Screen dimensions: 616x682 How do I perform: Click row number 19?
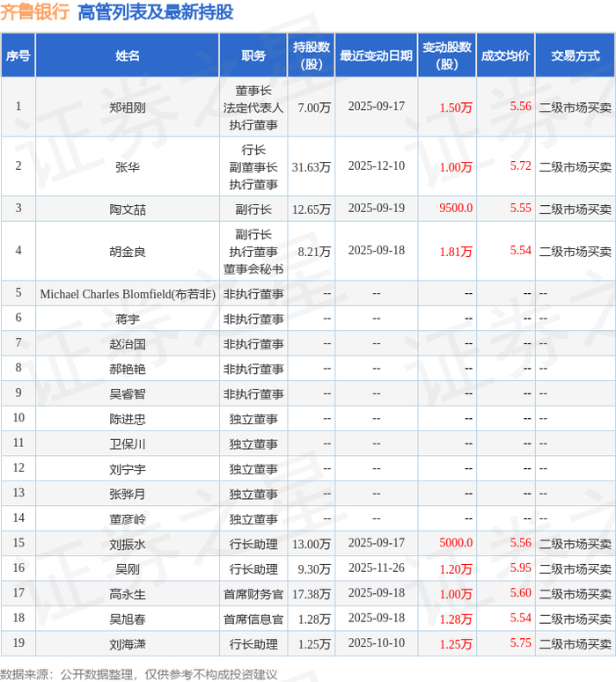pos(18,643)
